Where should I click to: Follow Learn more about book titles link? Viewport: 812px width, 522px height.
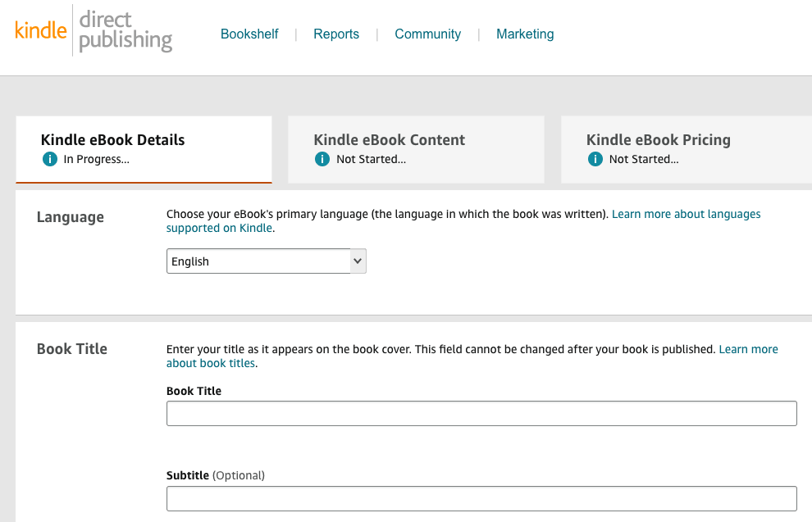coord(748,349)
